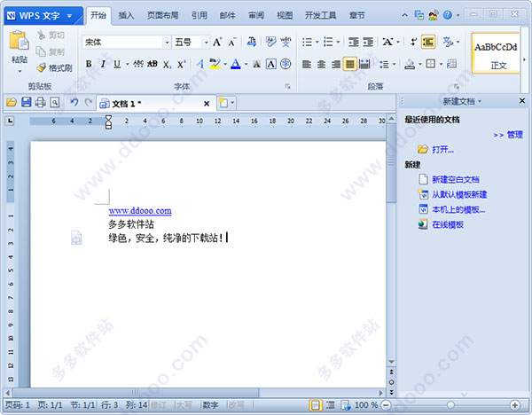Click the vertical scrollbar of the document
Image resolution: width=532 pixels, height=415 pixels.
tap(391, 163)
